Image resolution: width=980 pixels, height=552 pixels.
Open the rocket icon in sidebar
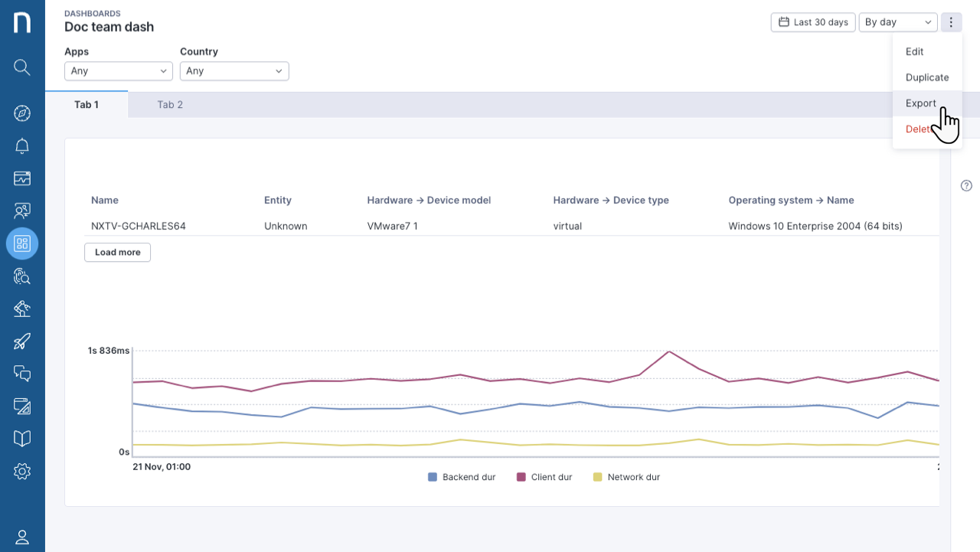(x=22, y=341)
